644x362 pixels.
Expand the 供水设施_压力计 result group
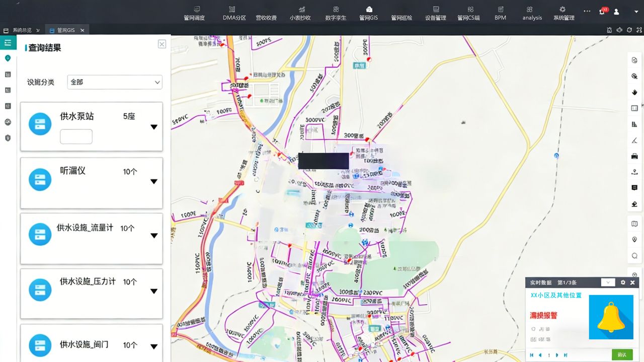[x=154, y=291]
